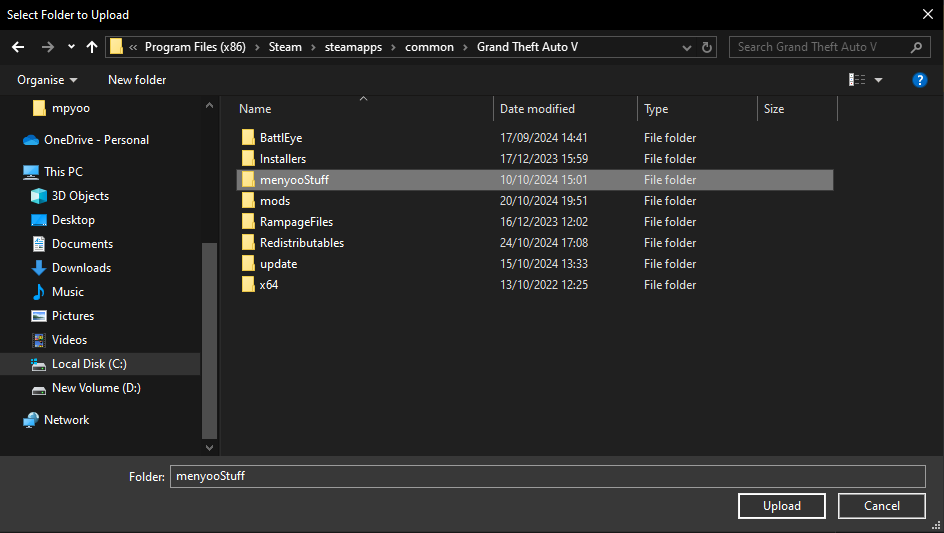
Task: Go forward using the right arrow
Action: pyautogui.click(x=48, y=47)
